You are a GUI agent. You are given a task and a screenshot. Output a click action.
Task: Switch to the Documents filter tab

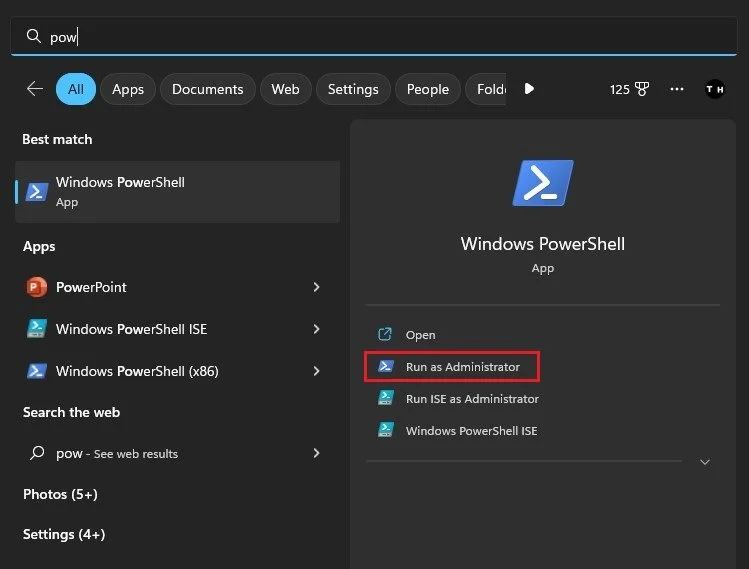207,89
